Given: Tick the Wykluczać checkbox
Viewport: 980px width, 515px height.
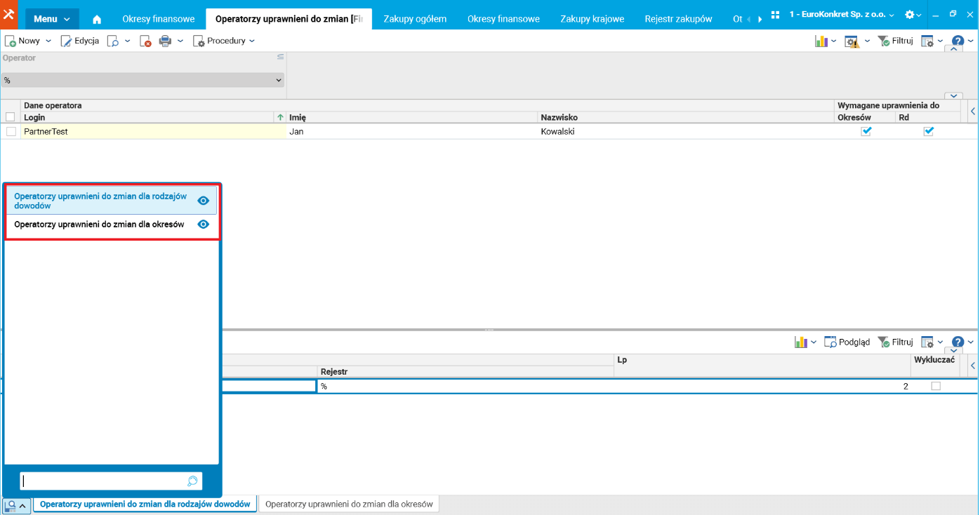Looking at the screenshot, I should tap(936, 387).
